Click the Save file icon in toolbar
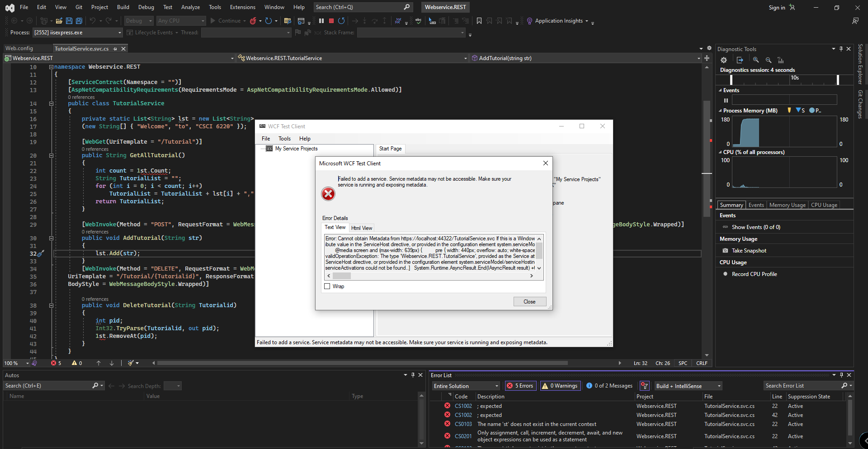Viewport: 868px width, 449px height. pos(69,21)
